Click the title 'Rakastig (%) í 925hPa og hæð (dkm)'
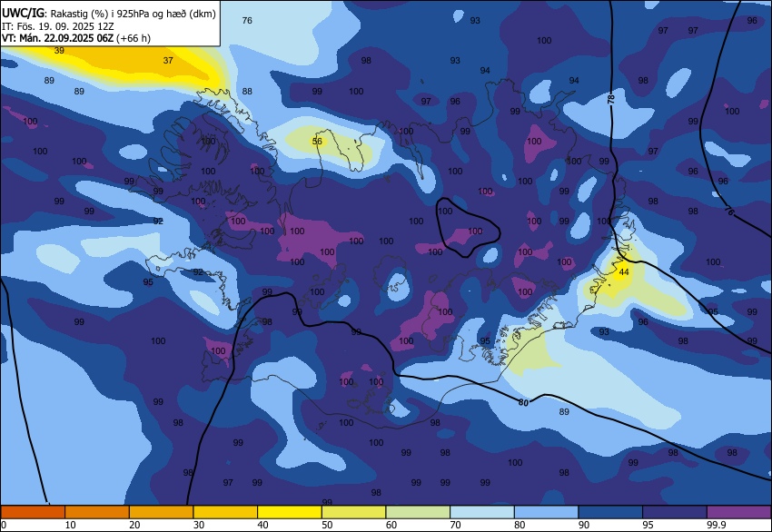 134,15
